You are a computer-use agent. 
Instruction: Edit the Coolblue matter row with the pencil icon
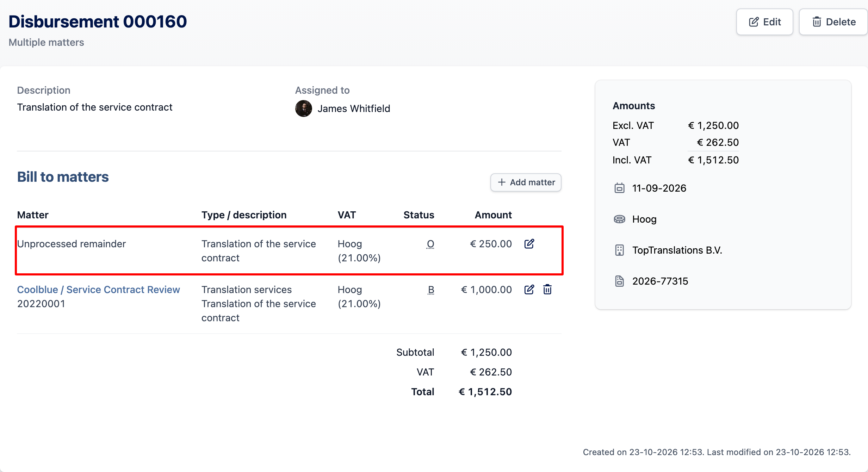529,290
